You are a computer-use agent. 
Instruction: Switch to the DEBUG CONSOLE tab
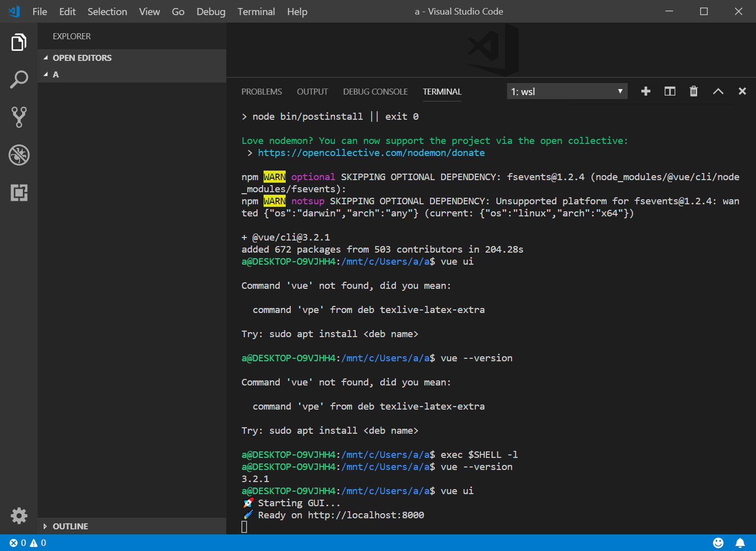375,92
